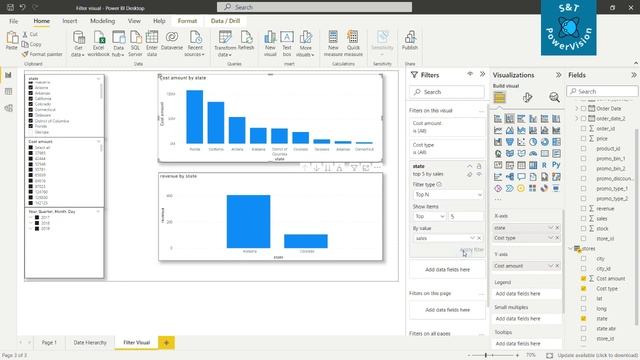Switch to Report view in left sidebar

[8, 75]
